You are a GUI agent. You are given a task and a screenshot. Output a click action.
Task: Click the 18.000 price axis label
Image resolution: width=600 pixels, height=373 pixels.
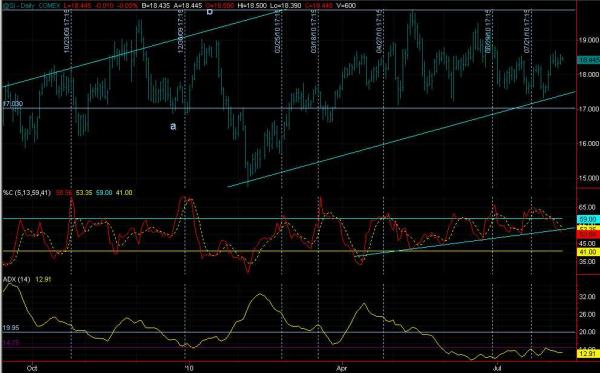[x=589, y=75]
